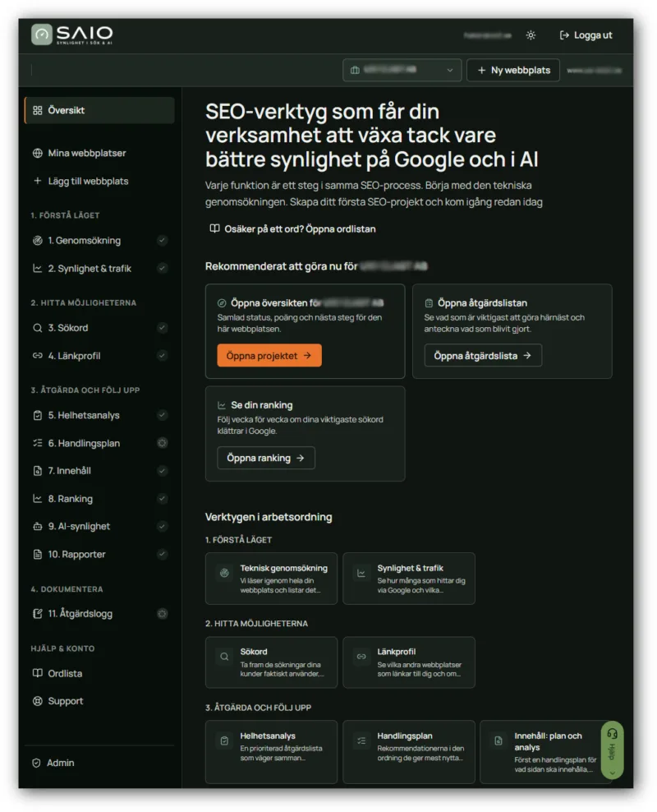Open the Teknisk genomsökning tool card
Image resolution: width=657 pixels, height=812 pixels.
pos(271,579)
